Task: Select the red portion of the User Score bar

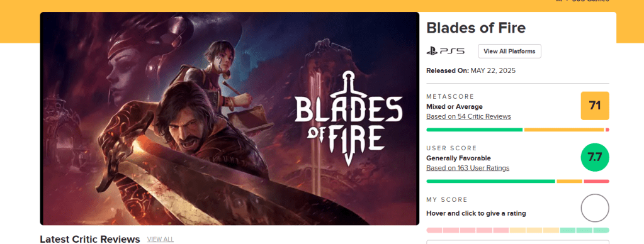Action: point(596,181)
